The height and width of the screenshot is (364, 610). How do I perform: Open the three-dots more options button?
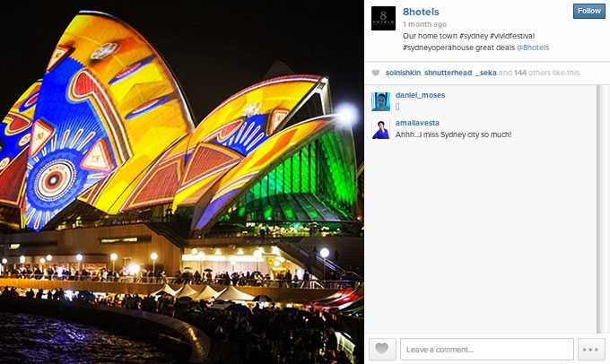(x=591, y=350)
